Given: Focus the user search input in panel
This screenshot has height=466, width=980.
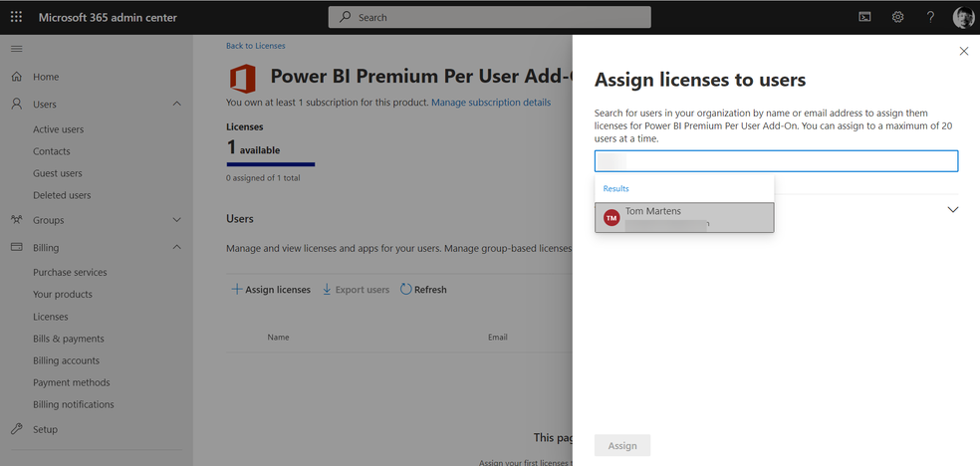Looking at the screenshot, I should pos(776,161).
